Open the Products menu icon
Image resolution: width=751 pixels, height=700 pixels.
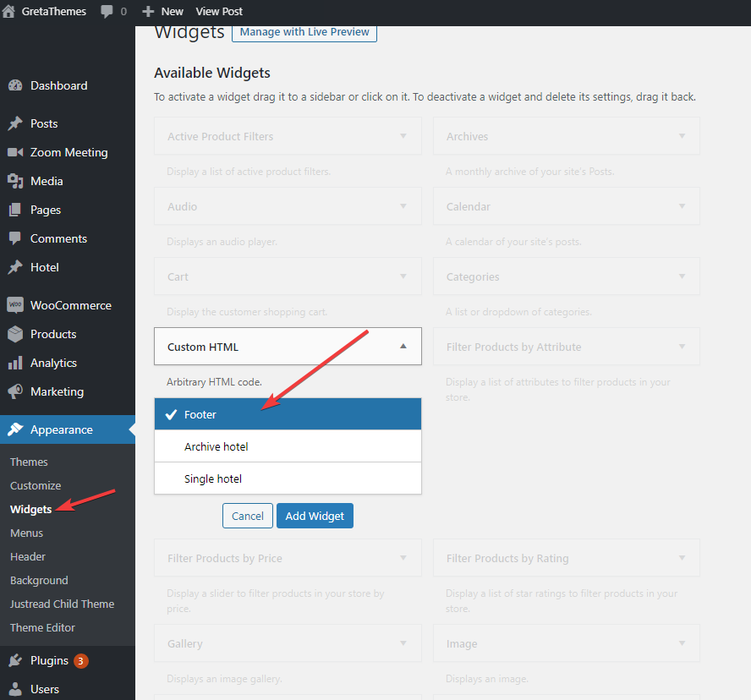click(15, 333)
